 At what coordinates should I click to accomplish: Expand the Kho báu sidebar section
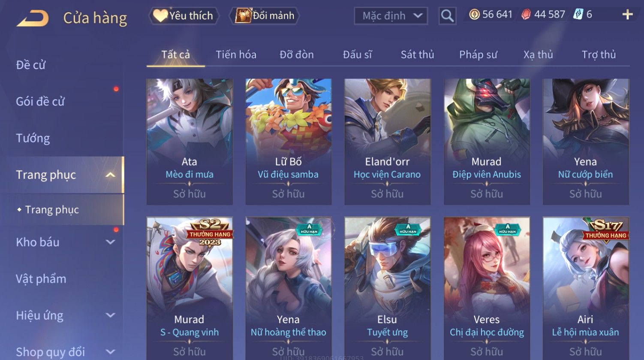pyautogui.click(x=110, y=242)
